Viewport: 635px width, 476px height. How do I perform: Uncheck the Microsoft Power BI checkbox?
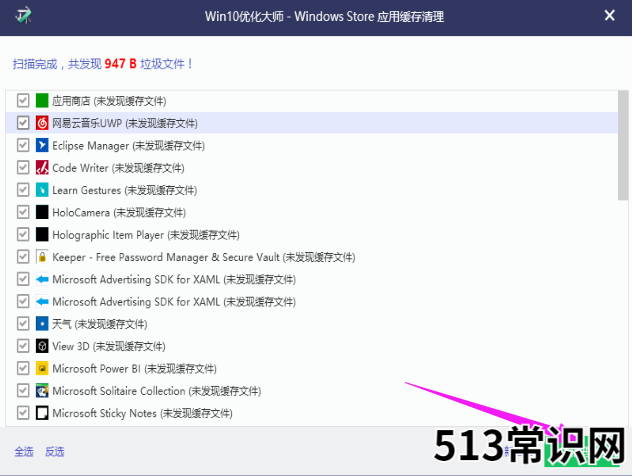point(23,368)
